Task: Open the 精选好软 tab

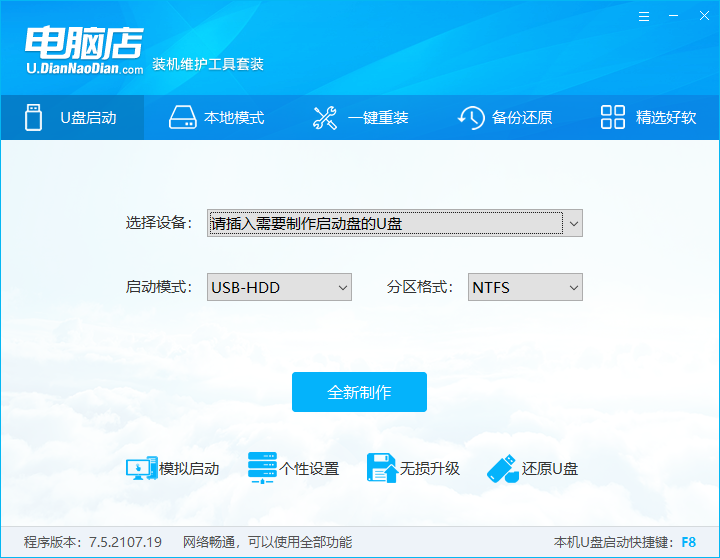Action: coord(648,118)
